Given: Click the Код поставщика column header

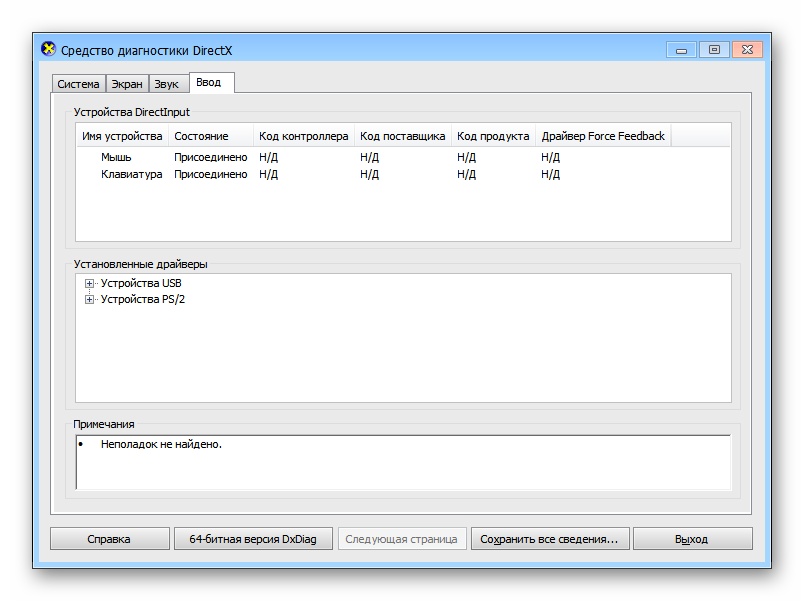Looking at the screenshot, I should 402,136.
